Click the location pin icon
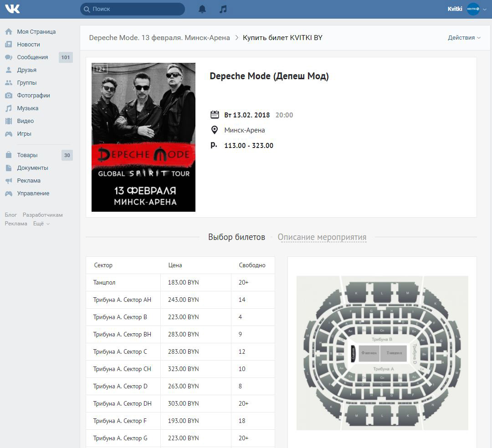 [x=215, y=130]
